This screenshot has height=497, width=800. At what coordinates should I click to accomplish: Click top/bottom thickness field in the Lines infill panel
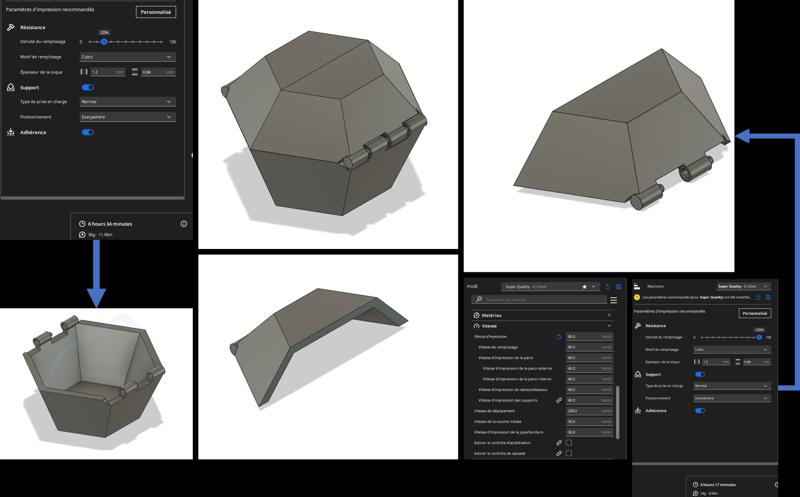757,362
